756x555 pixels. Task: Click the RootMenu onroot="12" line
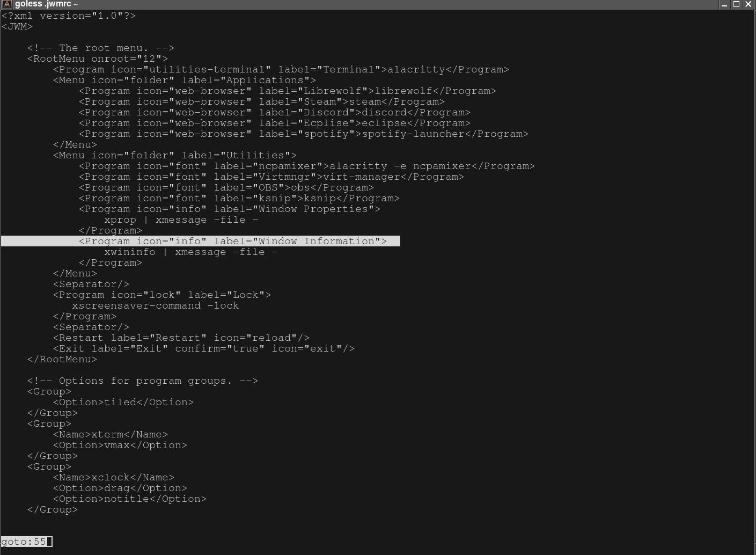tap(97, 59)
